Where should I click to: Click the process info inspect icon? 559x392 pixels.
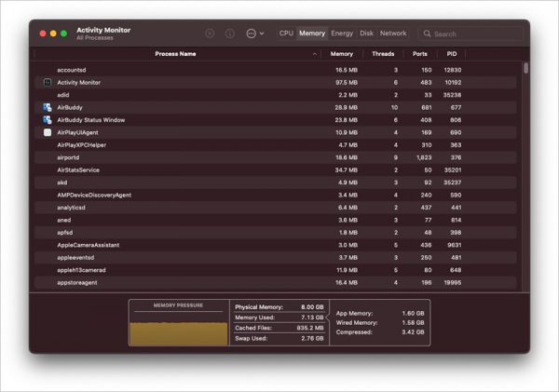tap(229, 34)
